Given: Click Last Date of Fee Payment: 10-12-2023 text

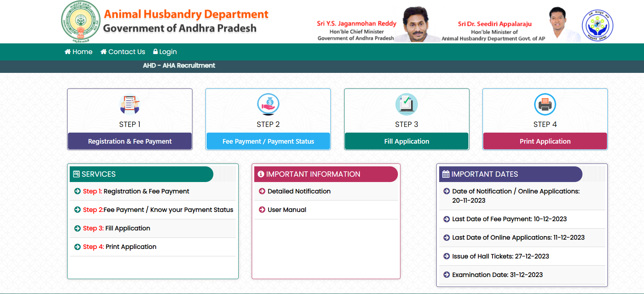Looking at the screenshot, I should 510,219.
